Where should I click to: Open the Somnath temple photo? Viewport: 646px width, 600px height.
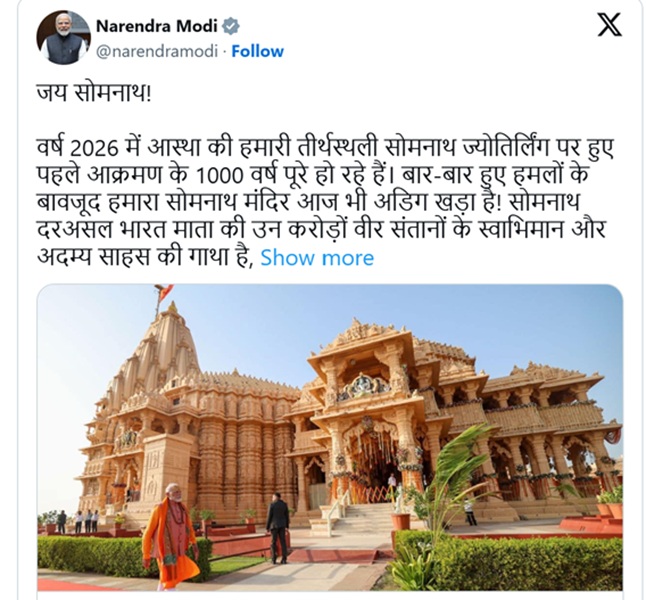(x=330, y=437)
